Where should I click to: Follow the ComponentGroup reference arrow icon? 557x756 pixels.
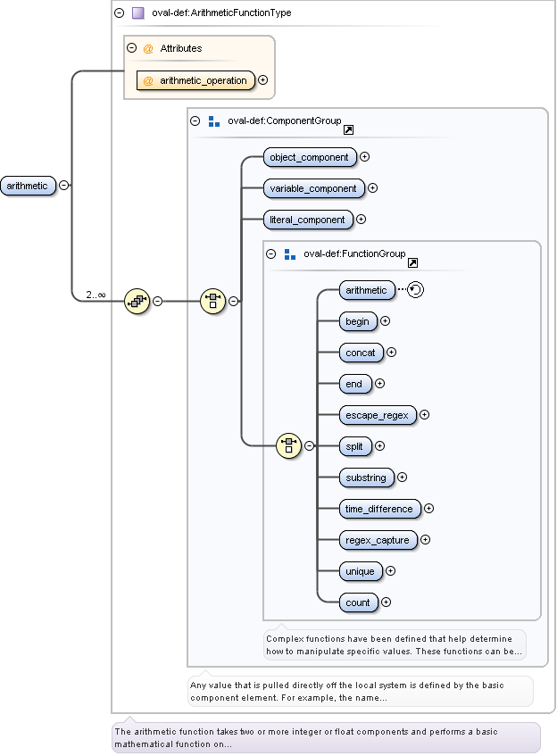348,130
